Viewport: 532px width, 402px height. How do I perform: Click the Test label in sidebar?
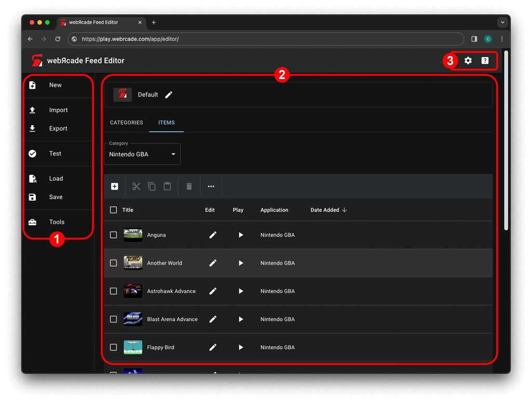click(x=55, y=153)
